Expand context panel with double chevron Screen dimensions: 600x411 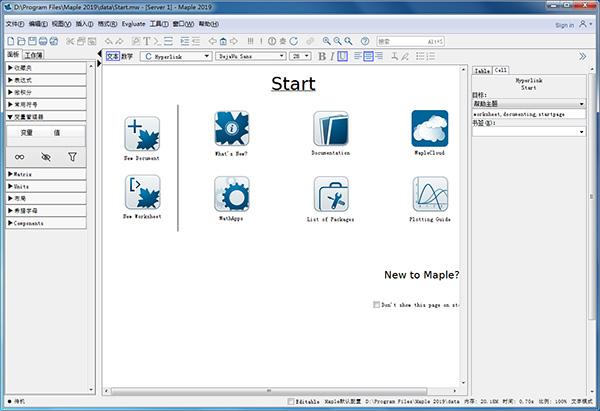point(582,57)
